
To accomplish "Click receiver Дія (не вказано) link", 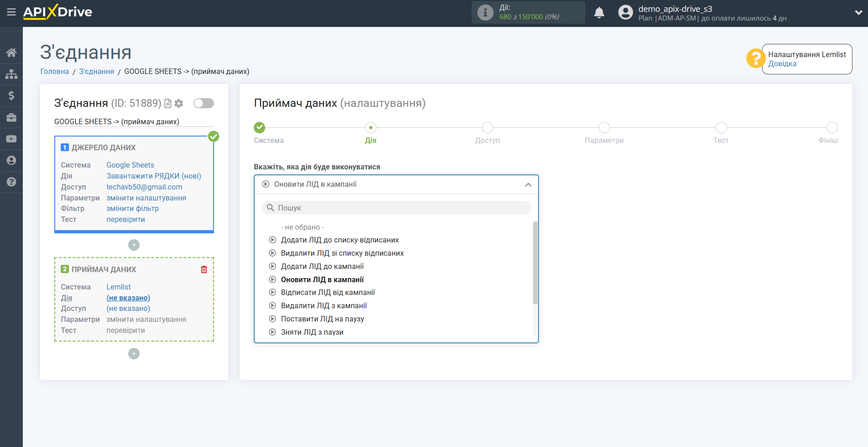I will [x=128, y=298].
